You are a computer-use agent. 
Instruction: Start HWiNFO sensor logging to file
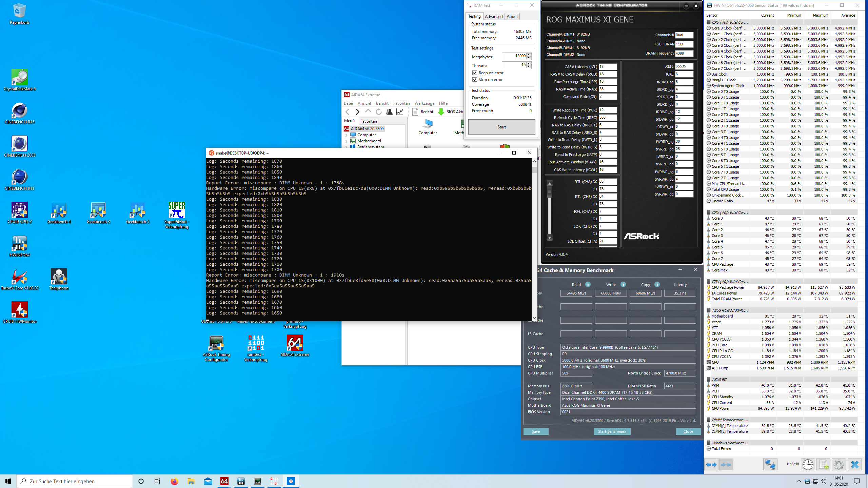(823, 465)
